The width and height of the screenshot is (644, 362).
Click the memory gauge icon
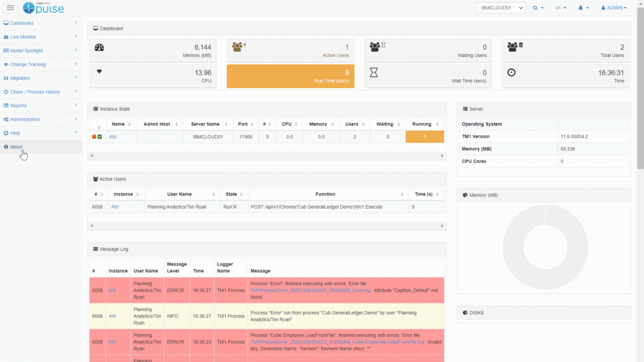pyautogui.click(x=99, y=47)
